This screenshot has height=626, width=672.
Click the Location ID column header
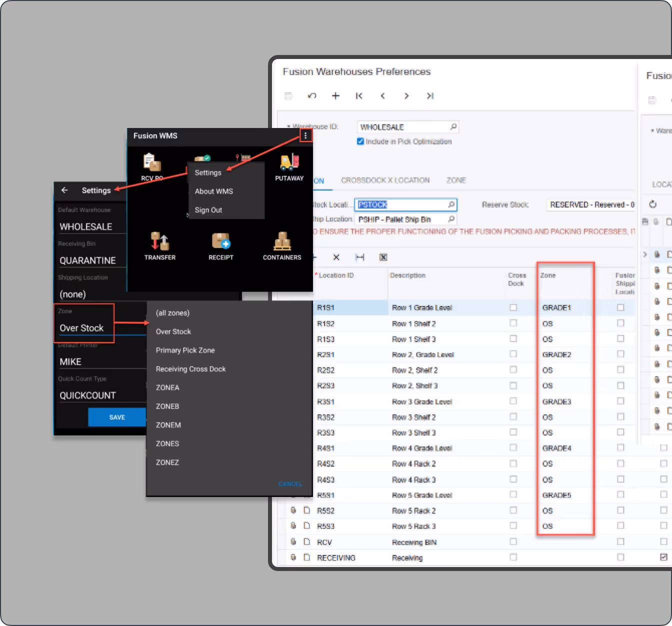(x=336, y=275)
